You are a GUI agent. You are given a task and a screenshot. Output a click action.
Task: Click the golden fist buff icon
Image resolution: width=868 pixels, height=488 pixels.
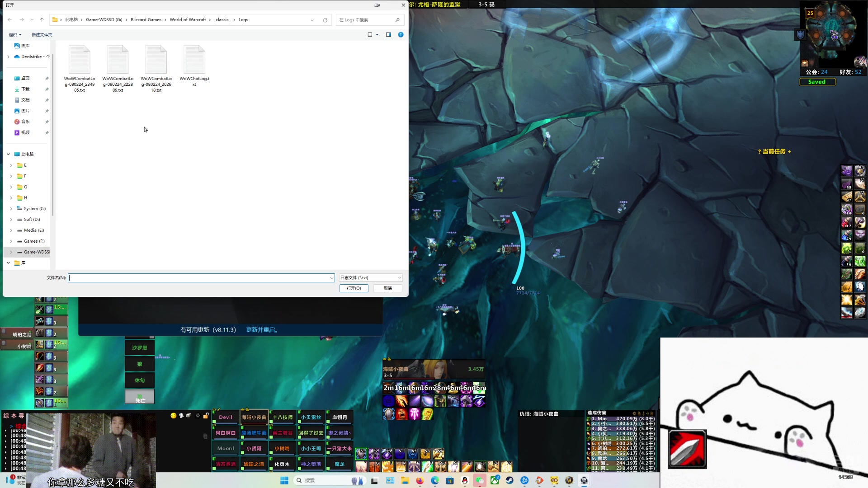(x=428, y=414)
